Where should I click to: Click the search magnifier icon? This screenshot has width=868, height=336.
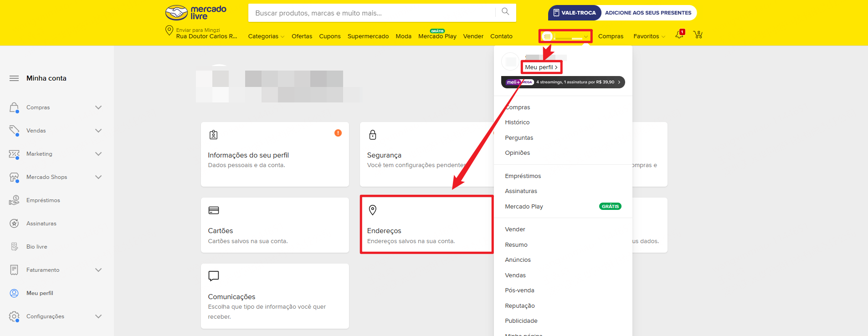coord(505,12)
